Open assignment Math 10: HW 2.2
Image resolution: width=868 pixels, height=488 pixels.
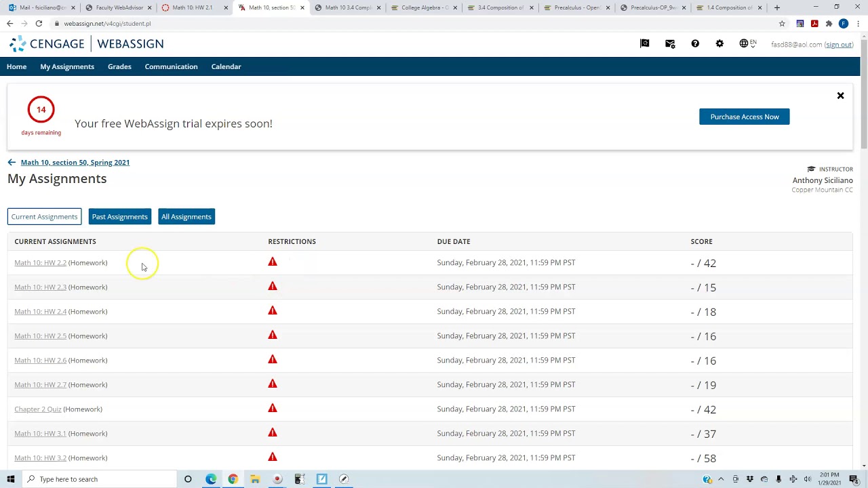pyautogui.click(x=41, y=263)
